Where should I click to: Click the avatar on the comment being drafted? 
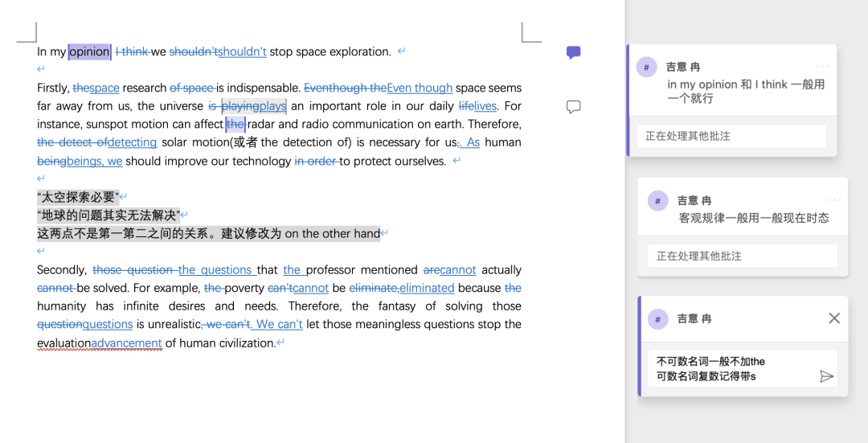[x=658, y=319]
